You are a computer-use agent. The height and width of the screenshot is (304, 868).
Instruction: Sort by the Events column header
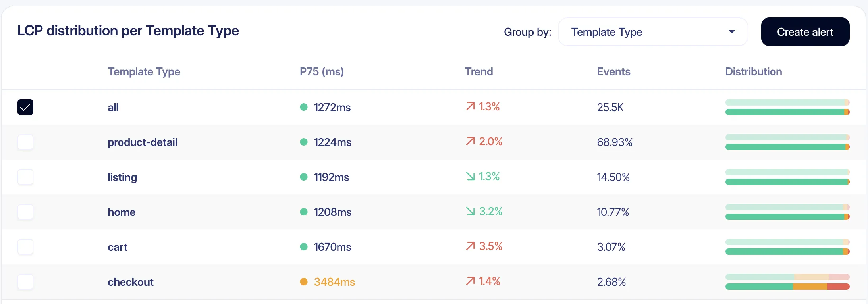(613, 72)
